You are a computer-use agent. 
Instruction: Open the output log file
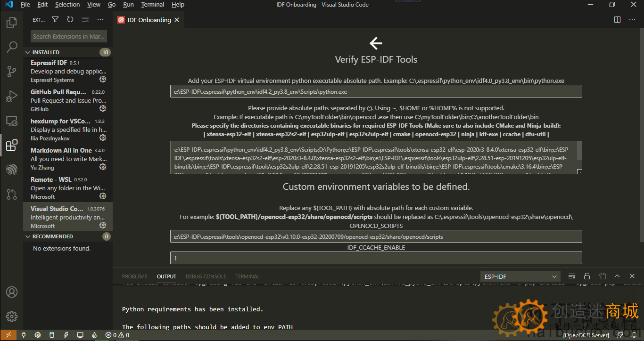602,276
